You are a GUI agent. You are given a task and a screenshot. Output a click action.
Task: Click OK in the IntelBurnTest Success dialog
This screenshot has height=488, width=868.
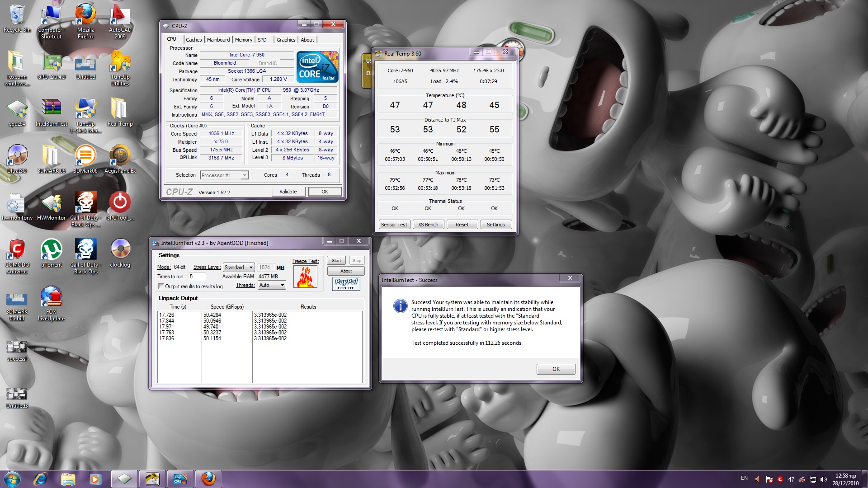click(x=556, y=369)
